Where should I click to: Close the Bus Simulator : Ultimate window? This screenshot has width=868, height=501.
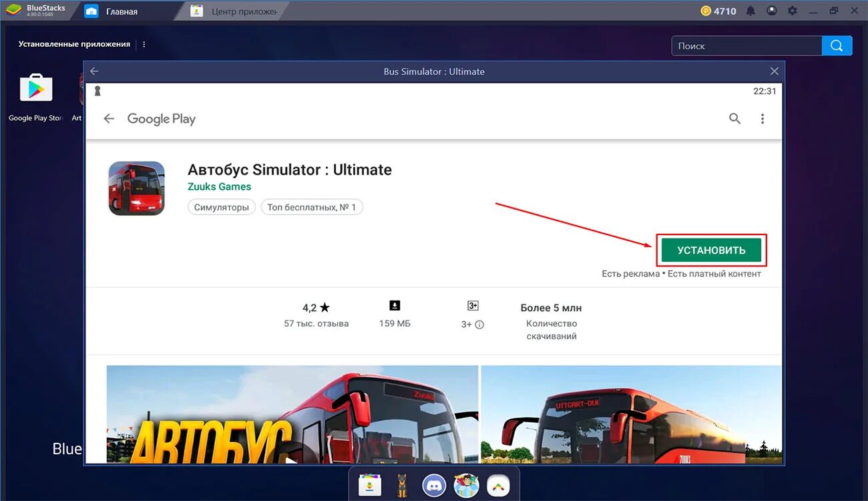point(774,71)
